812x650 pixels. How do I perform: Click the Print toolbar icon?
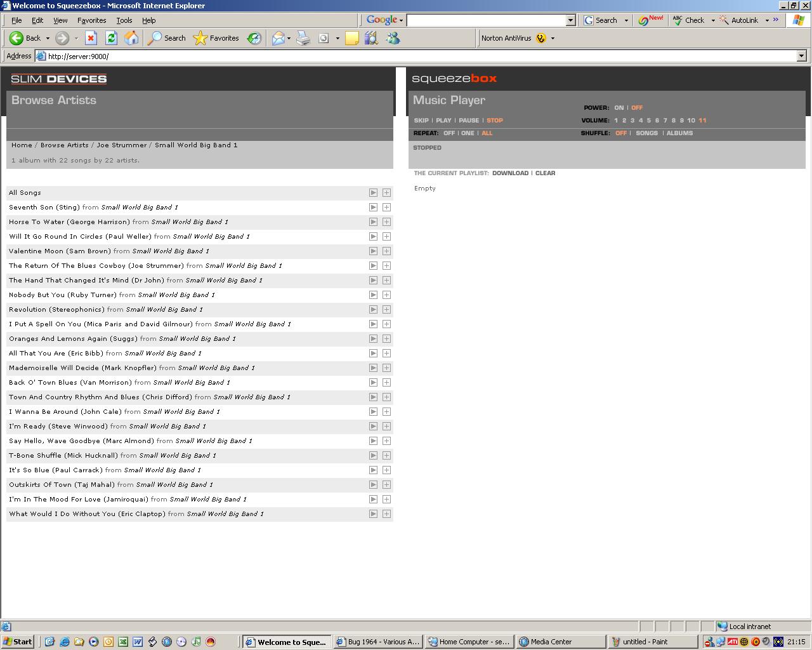click(303, 38)
